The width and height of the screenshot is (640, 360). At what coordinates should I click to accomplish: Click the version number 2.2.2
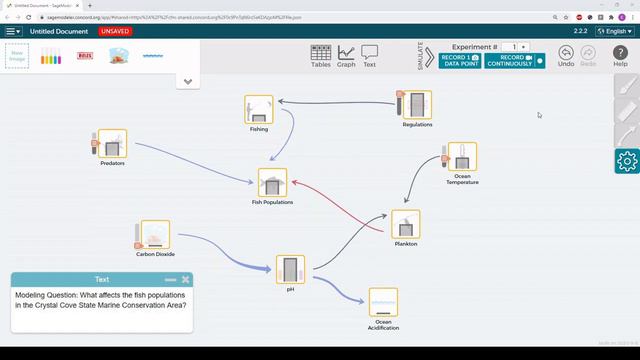tap(580, 31)
